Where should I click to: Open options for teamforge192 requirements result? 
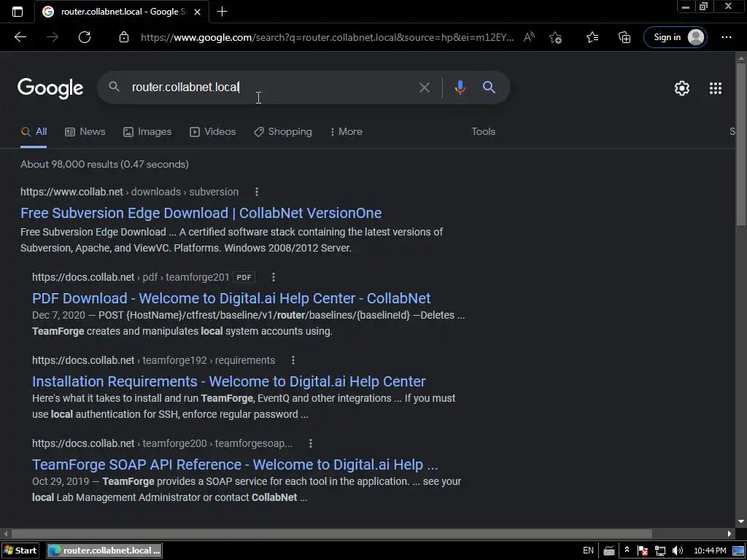293,360
